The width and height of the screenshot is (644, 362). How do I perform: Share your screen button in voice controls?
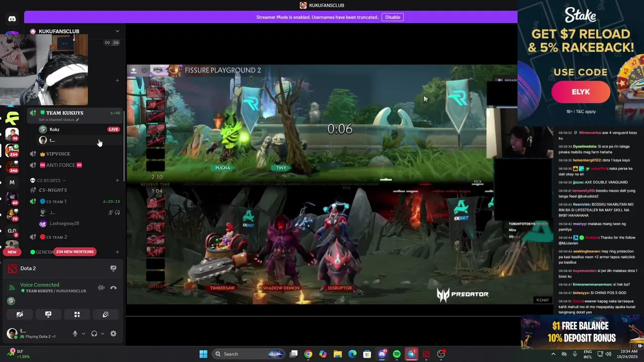click(x=48, y=314)
